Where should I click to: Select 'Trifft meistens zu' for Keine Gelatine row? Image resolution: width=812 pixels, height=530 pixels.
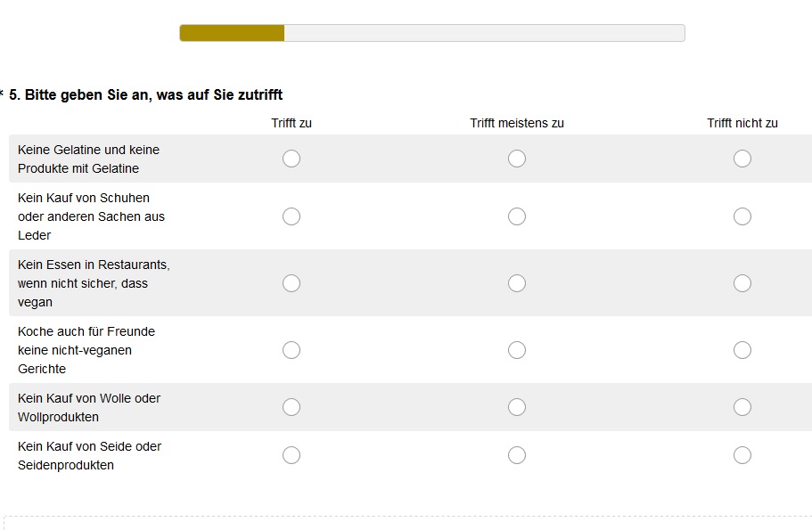pos(517,159)
